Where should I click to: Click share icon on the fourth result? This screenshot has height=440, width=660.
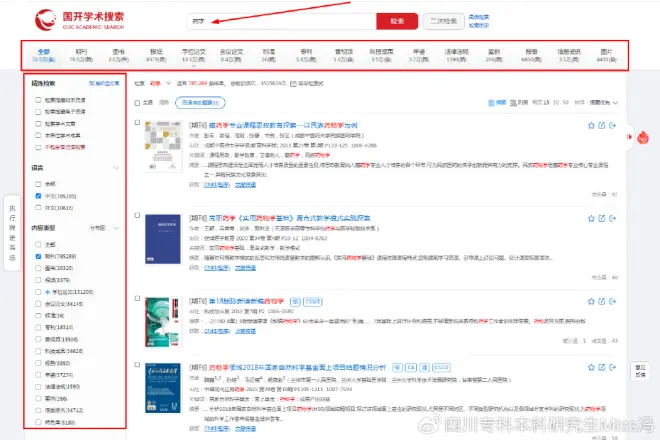click(612, 367)
